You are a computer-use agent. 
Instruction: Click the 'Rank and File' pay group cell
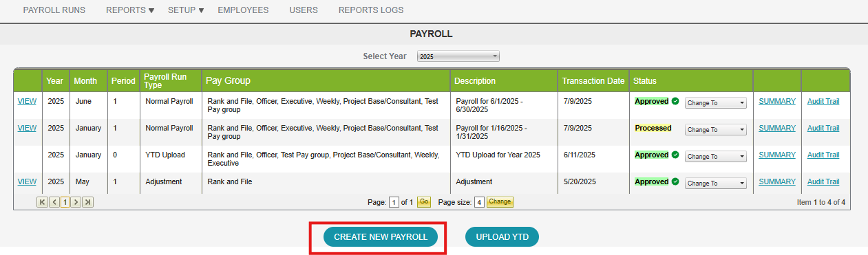[x=229, y=181]
